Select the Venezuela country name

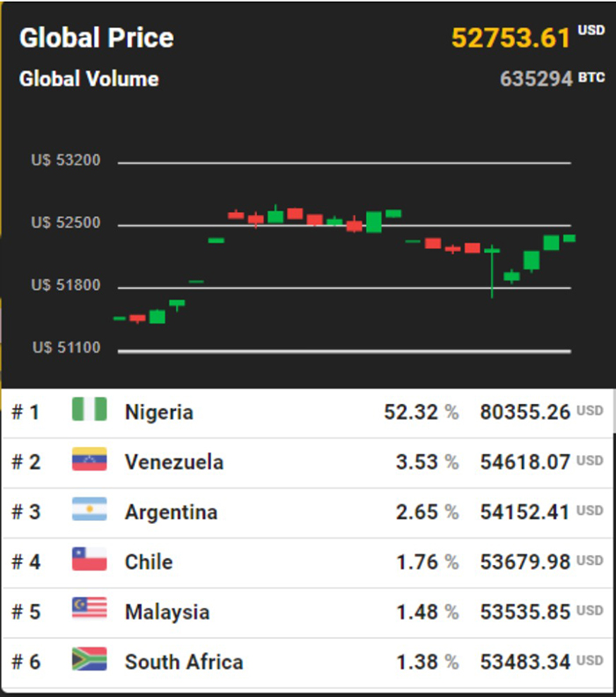click(x=173, y=462)
